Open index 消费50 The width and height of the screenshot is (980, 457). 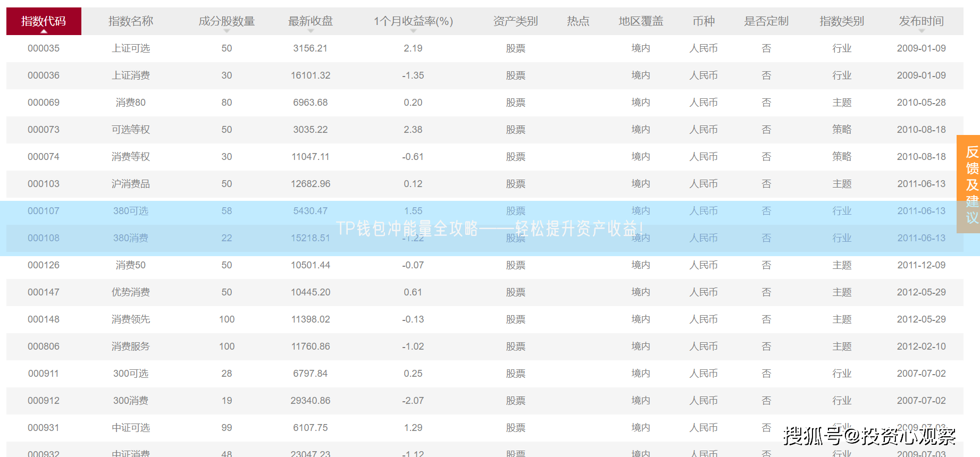pos(131,265)
